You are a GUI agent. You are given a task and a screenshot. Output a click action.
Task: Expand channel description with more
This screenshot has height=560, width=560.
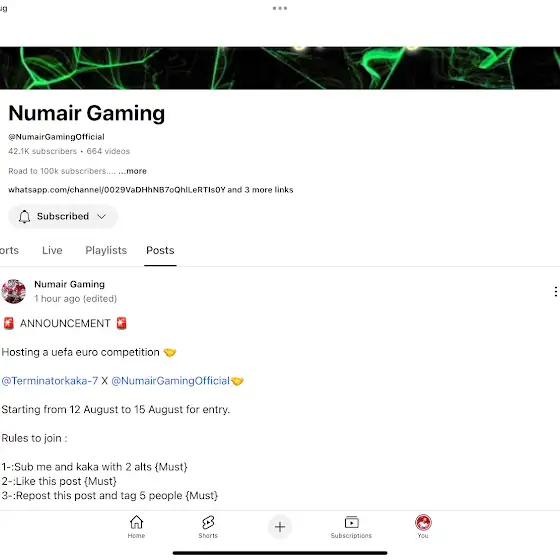coord(132,171)
